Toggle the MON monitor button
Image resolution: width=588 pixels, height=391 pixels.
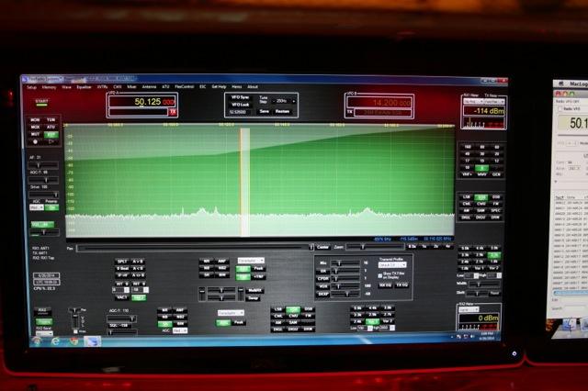coord(35,120)
